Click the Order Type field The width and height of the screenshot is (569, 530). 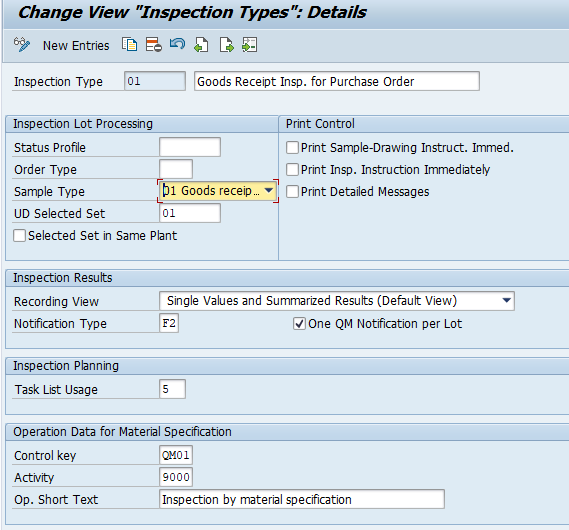tap(176, 169)
